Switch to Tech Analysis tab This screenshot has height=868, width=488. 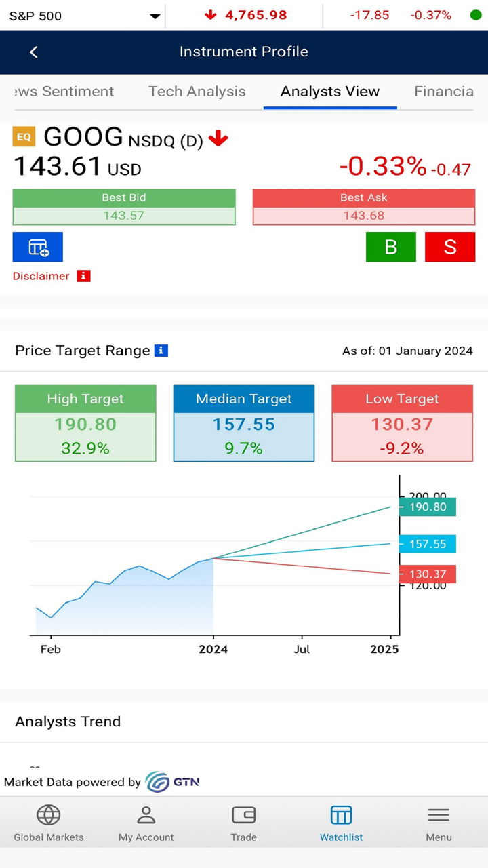coord(197,92)
